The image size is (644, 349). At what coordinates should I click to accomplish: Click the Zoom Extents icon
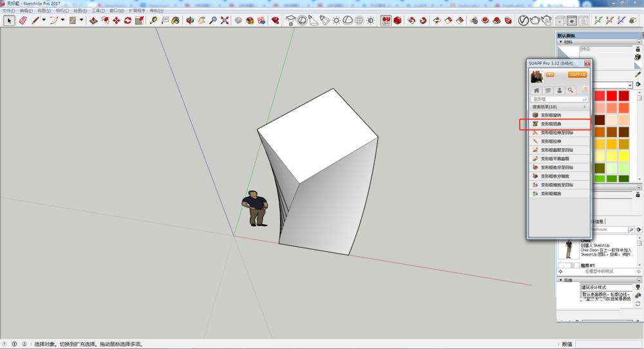click(x=225, y=21)
